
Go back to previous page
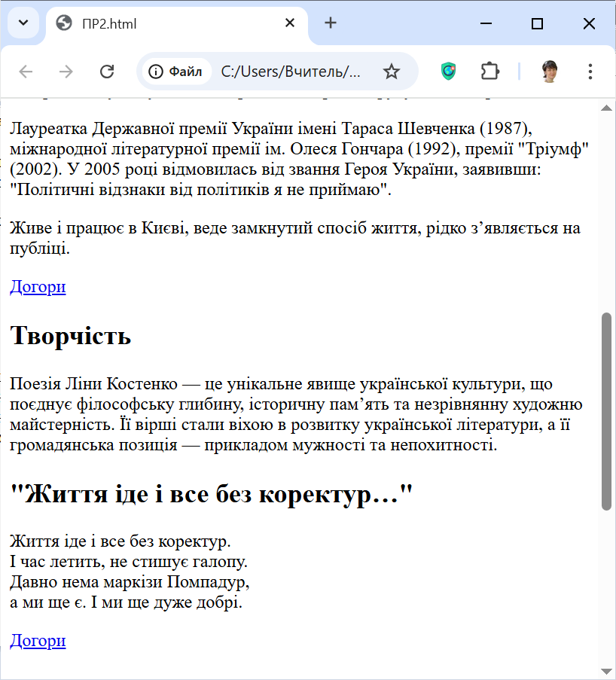point(26,72)
